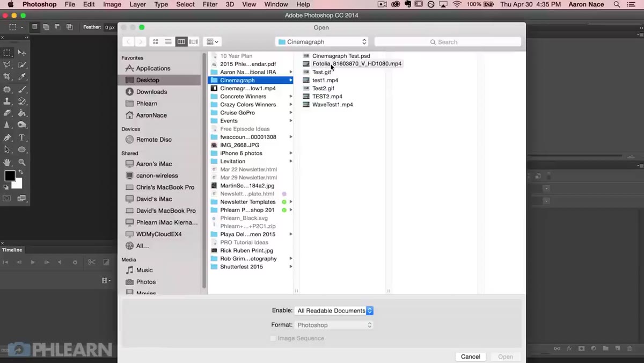
Task: Toggle Quick Mask mode
Action: point(7,198)
